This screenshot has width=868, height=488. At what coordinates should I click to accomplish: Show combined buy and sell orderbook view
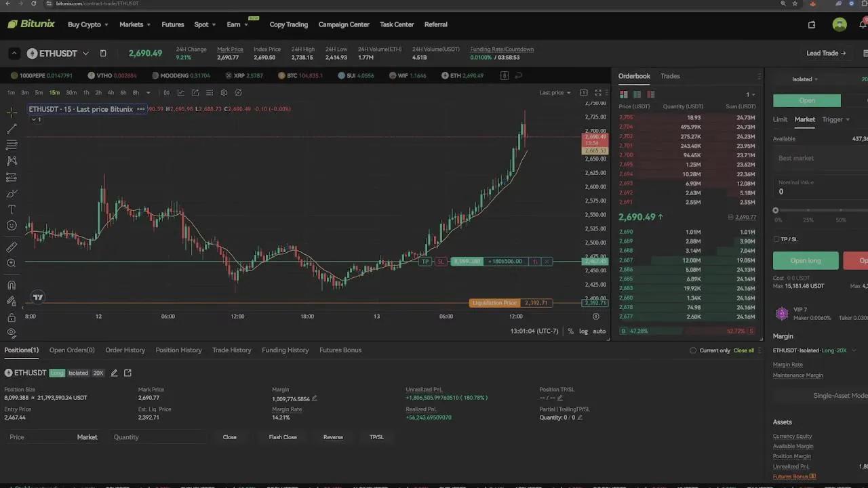624,94
